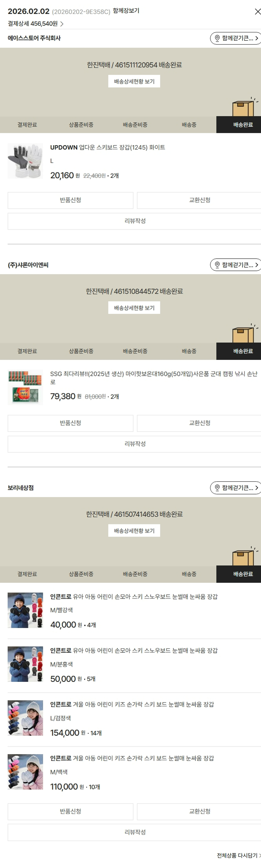Open the 마이핫보온대 hot pack product thumbnail
261x868 pixels.
point(25,387)
